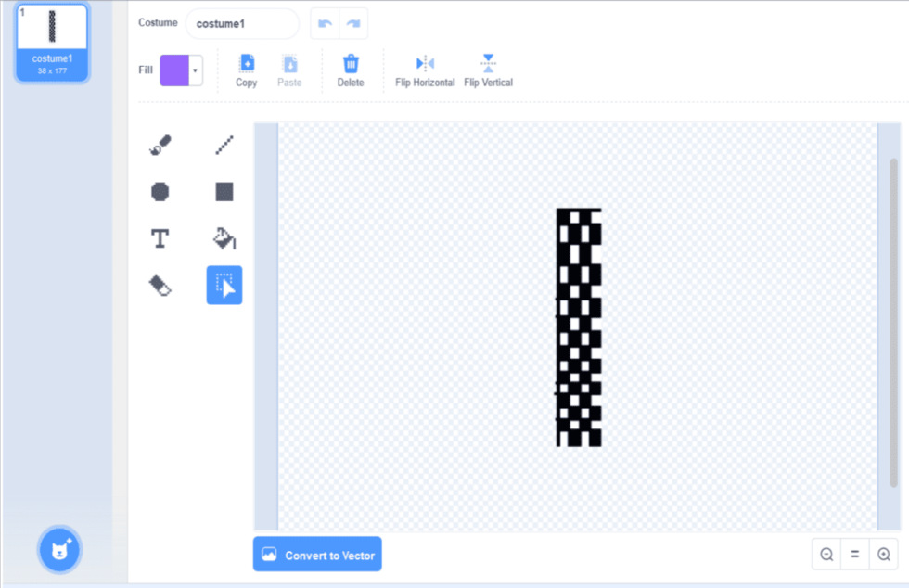The height and width of the screenshot is (588, 909).
Task: Activate the Fill bucket tool
Action: pos(224,237)
